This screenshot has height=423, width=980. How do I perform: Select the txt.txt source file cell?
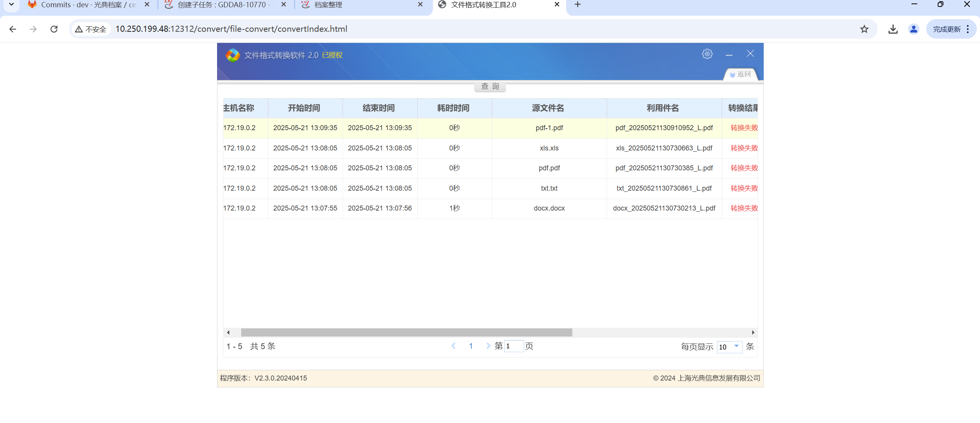tap(549, 188)
